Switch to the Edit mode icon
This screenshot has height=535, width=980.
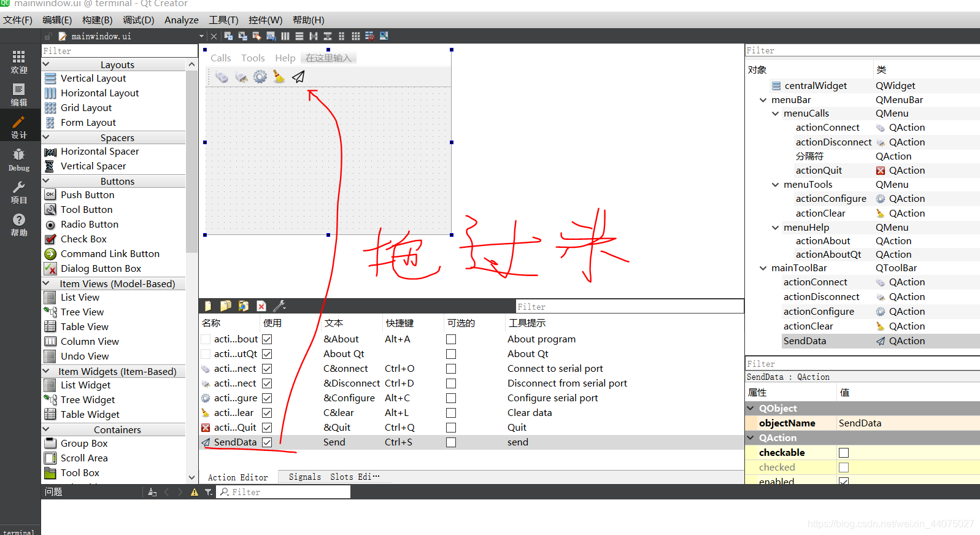(19, 94)
